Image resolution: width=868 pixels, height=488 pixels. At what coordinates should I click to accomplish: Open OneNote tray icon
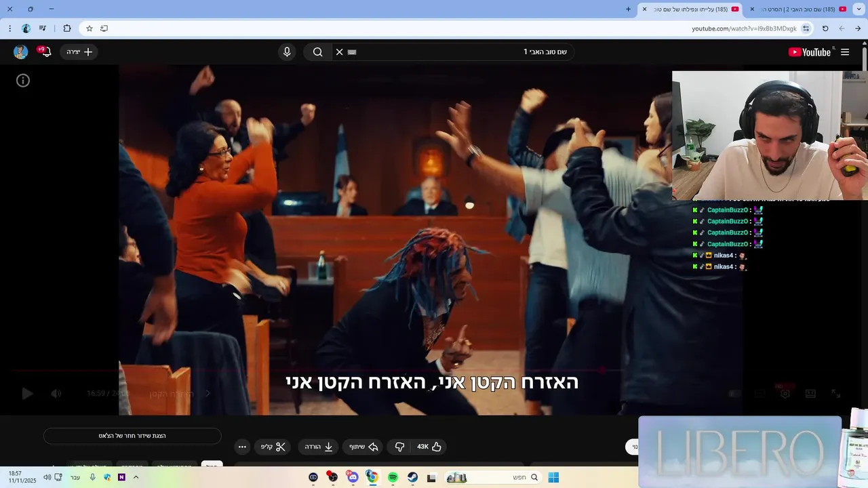[121, 477]
